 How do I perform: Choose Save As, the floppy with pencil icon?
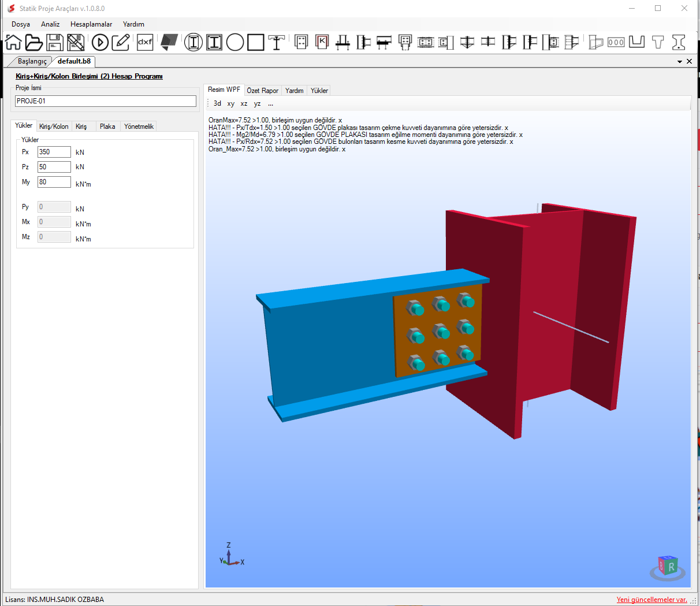tap(76, 42)
